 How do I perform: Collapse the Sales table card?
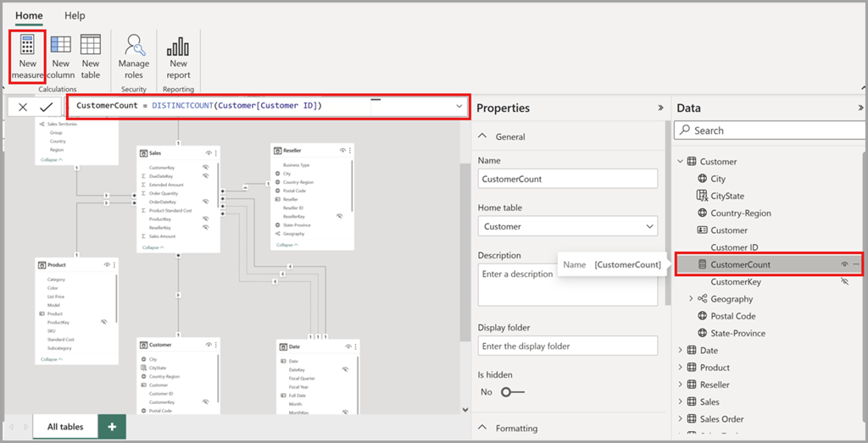tap(153, 247)
